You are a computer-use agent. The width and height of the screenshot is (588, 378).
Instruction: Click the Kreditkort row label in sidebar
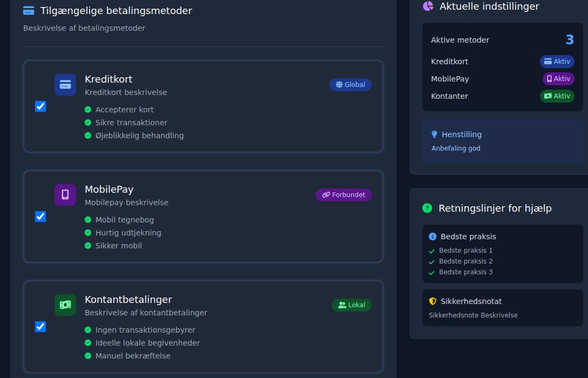(x=449, y=62)
